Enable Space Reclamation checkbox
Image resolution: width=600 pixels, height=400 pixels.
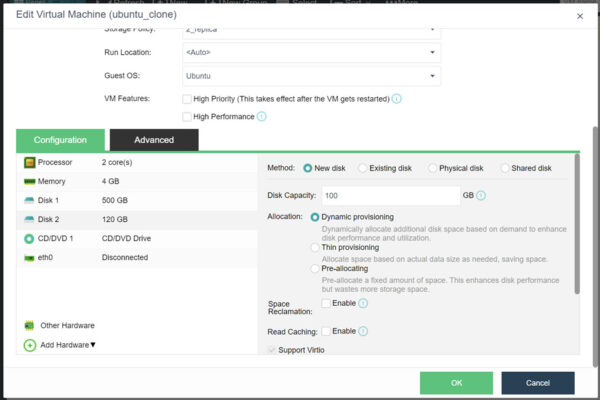click(x=326, y=303)
